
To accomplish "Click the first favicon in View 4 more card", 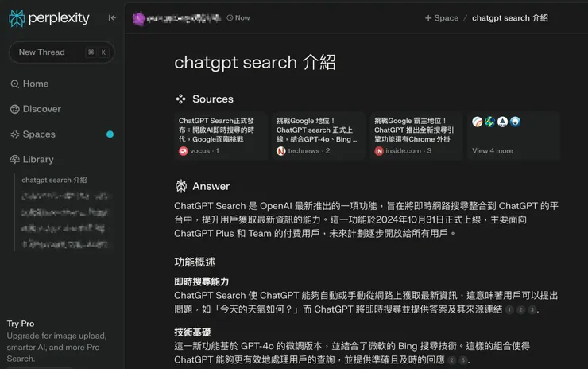I will tap(478, 122).
